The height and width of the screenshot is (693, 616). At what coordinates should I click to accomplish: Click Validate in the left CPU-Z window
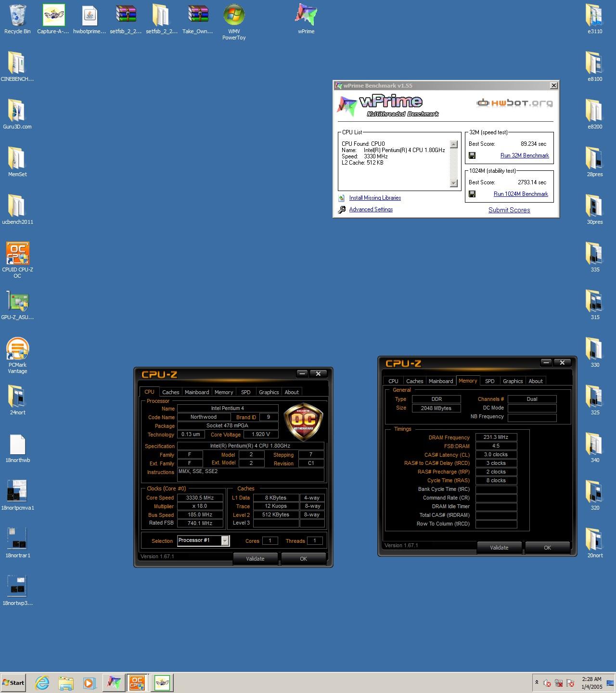[x=255, y=559]
